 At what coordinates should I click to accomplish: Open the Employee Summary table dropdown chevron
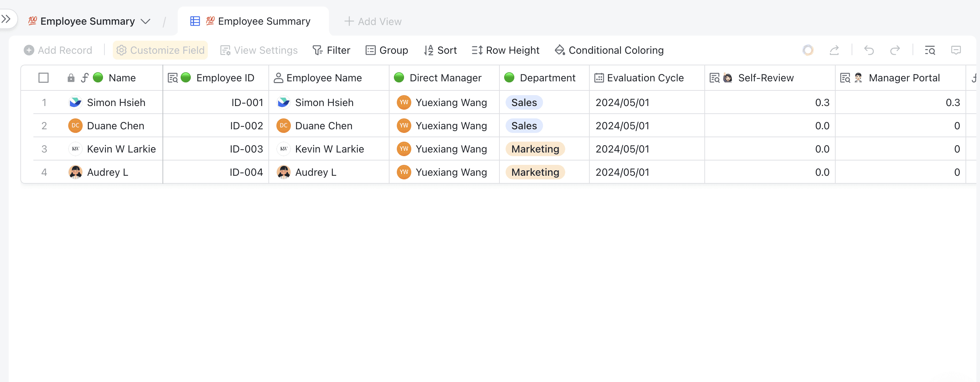tap(145, 21)
